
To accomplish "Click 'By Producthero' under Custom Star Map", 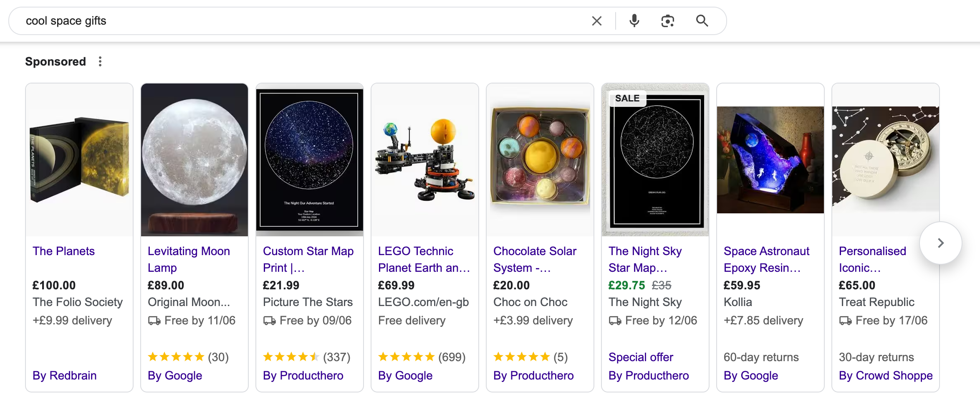I will click(x=303, y=375).
